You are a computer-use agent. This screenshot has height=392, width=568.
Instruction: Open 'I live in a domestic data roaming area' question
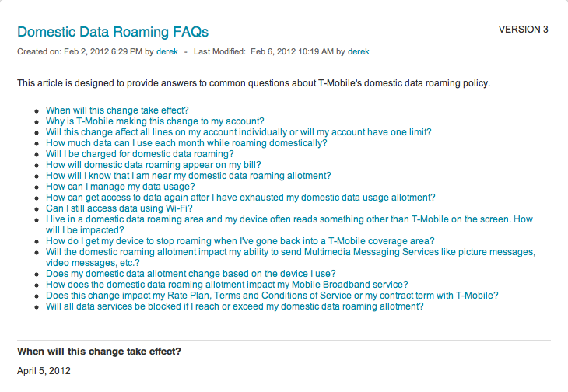(x=289, y=219)
